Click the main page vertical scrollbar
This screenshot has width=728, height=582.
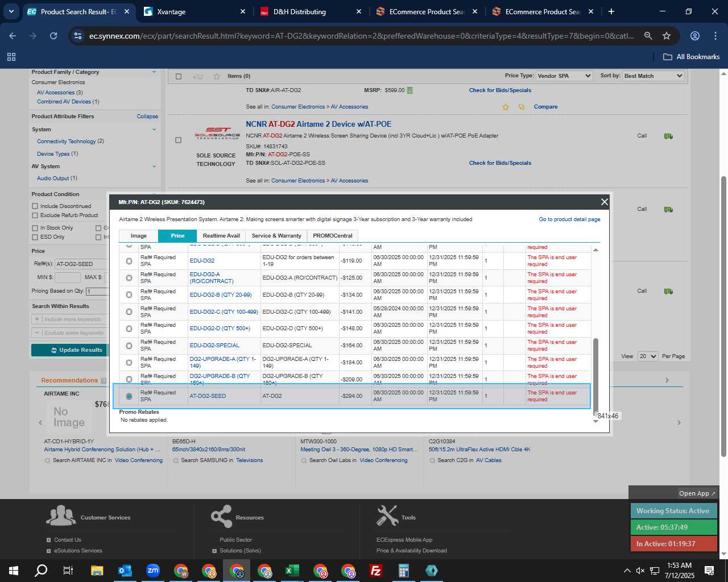point(723,315)
